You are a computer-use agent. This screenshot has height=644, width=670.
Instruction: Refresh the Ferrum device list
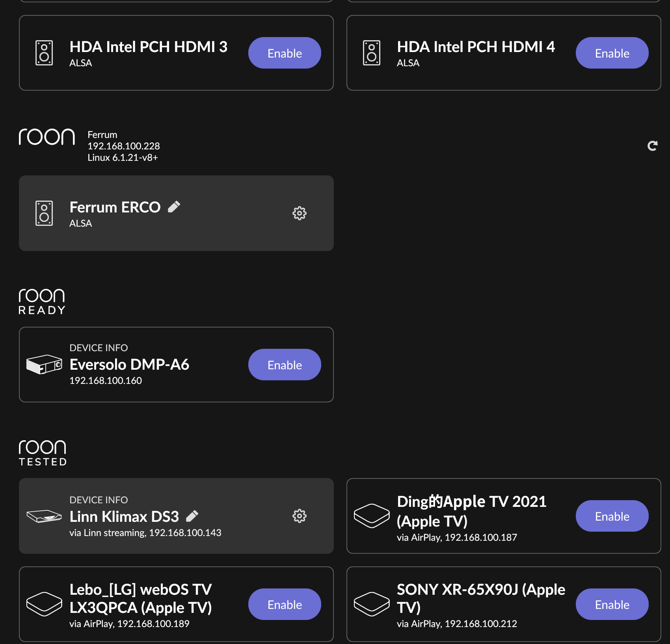pos(653,146)
